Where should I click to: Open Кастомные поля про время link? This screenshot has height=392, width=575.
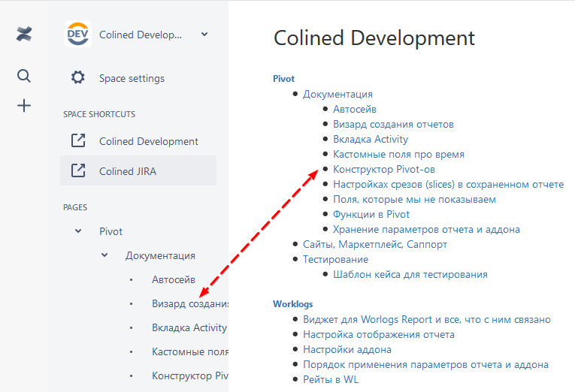coord(398,154)
